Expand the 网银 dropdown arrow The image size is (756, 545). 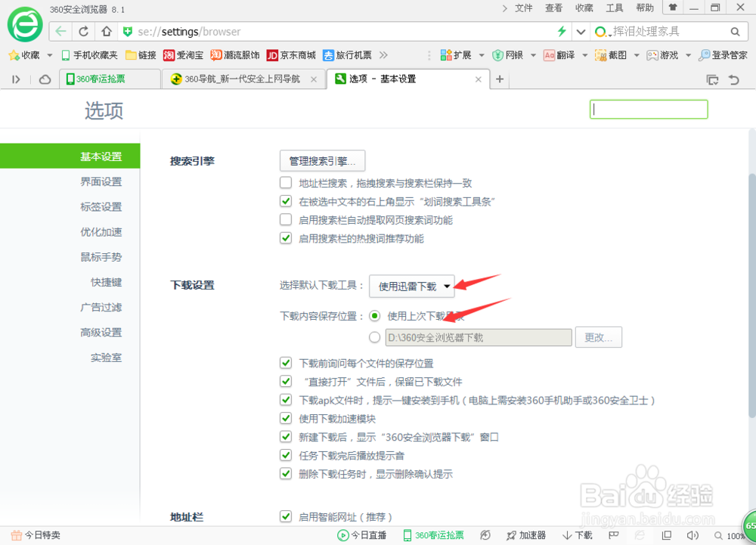point(533,55)
